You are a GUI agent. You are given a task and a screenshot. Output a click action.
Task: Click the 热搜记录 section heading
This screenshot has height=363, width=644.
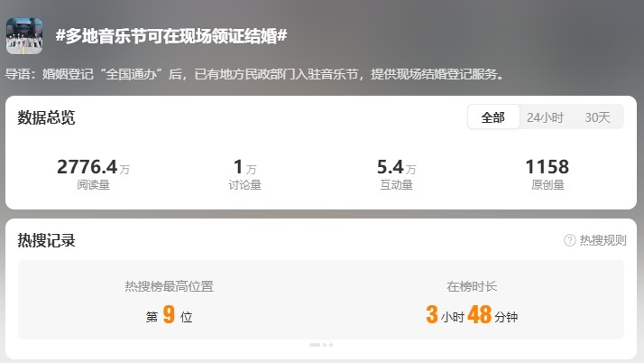pyautogui.click(x=46, y=240)
